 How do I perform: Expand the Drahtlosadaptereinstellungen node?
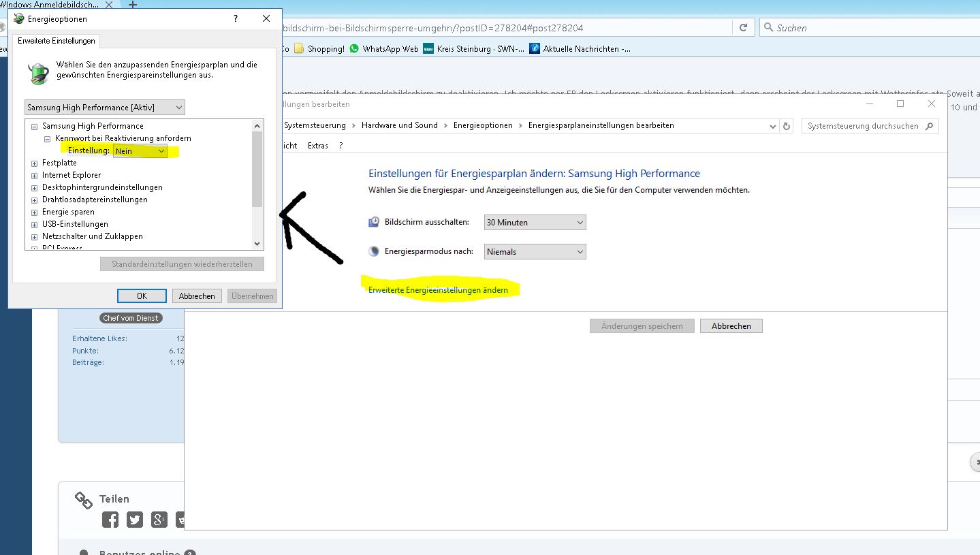(x=35, y=200)
